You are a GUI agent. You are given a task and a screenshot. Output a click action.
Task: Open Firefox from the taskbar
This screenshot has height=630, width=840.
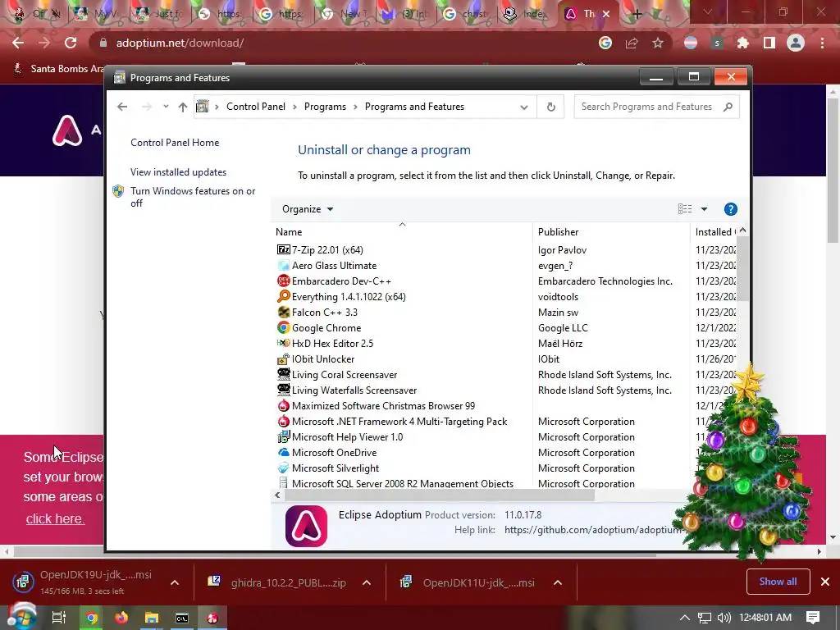click(x=121, y=618)
